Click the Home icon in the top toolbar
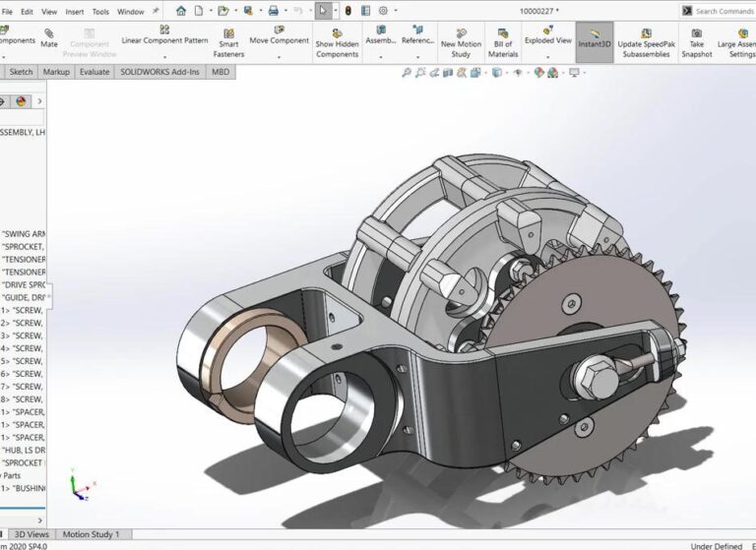This screenshot has width=756, height=550. coord(181,11)
